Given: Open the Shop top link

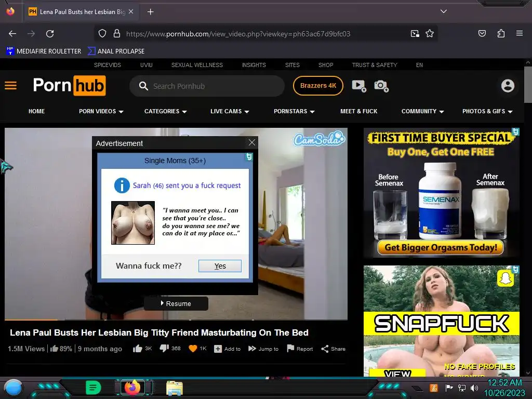Looking at the screenshot, I should click(326, 65).
